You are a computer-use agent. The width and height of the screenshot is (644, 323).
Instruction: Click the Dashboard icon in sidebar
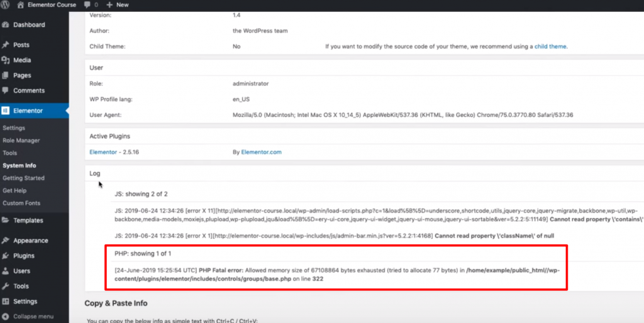[6, 25]
